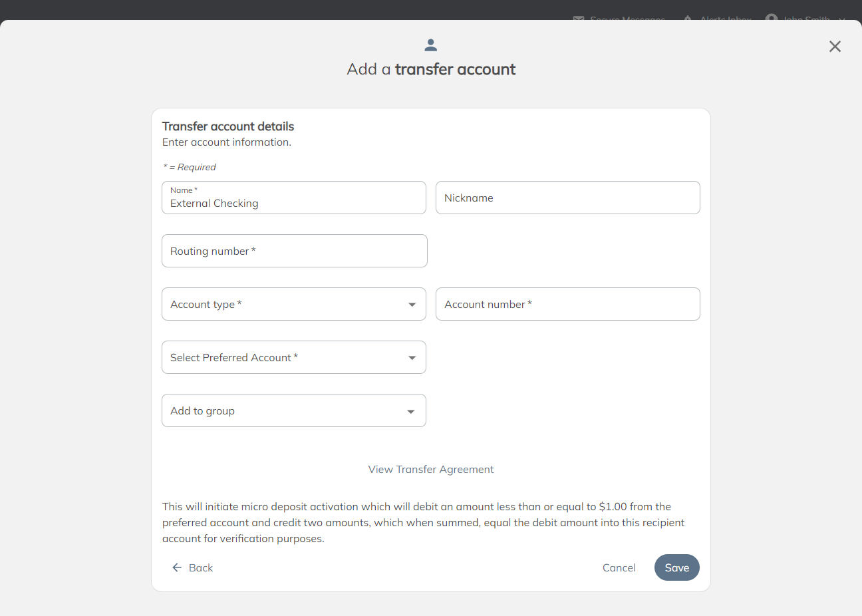Click into the Routing number field
The width and height of the screenshot is (862, 616).
(294, 251)
